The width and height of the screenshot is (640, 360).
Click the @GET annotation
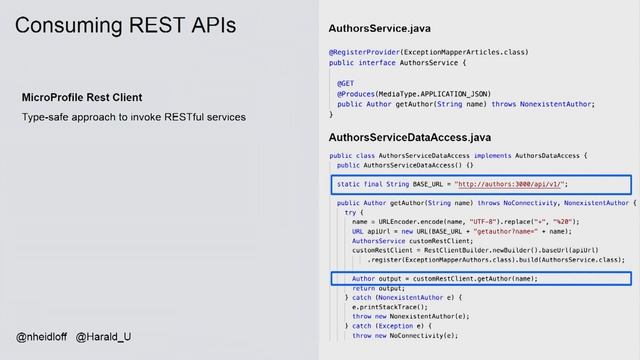coord(345,83)
